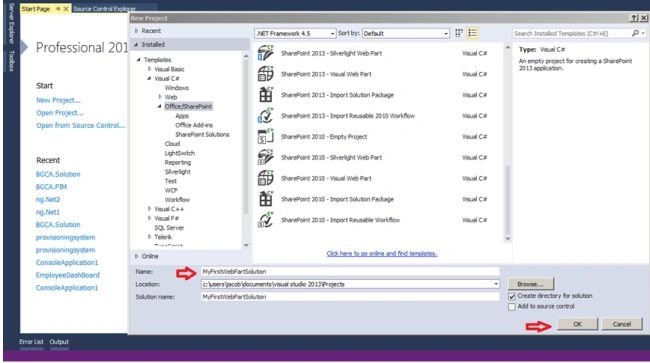
Task: Collapse the Templates tree node
Action: [139, 60]
